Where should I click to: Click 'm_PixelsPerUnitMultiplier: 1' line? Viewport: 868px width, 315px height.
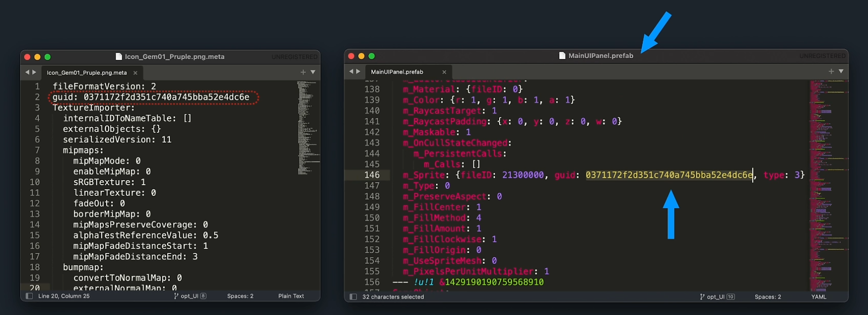[476, 271]
